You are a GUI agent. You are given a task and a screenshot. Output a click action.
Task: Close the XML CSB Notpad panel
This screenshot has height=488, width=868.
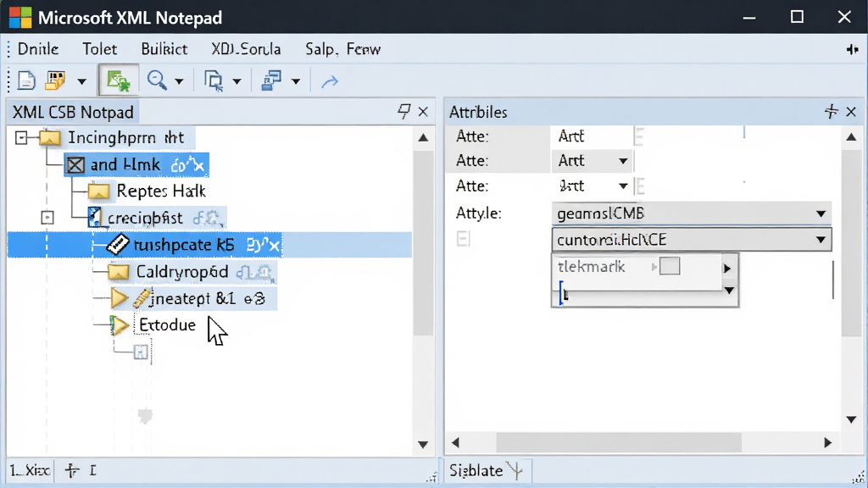[x=423, y=112]
